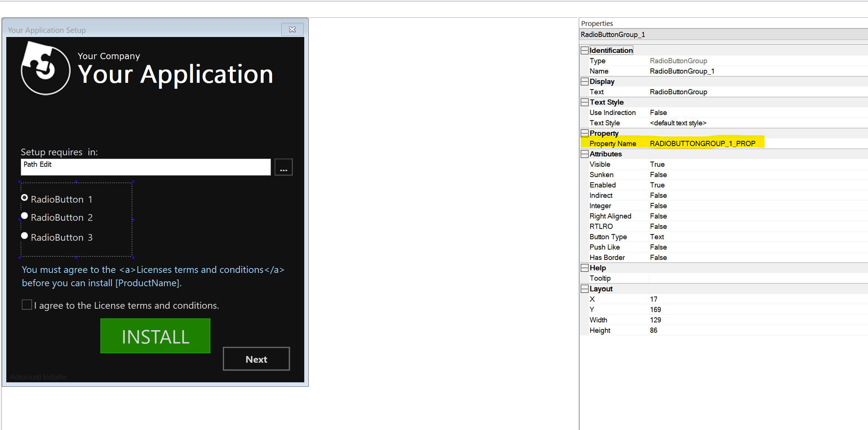
Task: Click the default text style value
Action: [678, 123]
